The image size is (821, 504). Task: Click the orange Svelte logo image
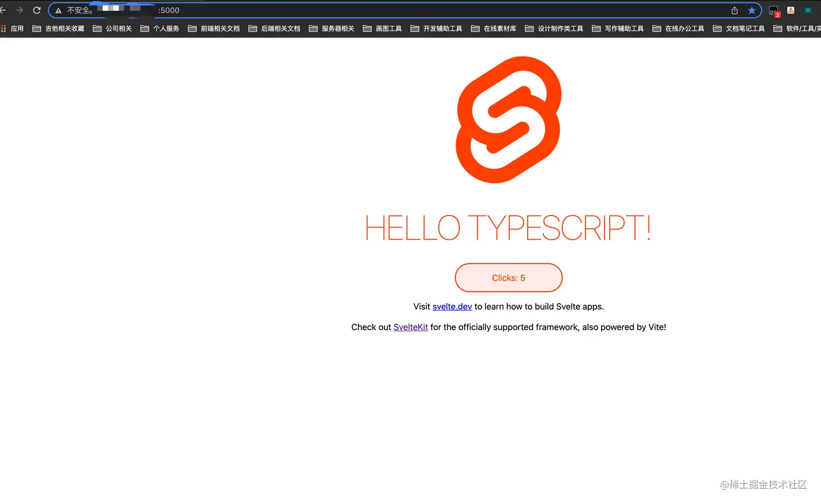pos(509,119)
